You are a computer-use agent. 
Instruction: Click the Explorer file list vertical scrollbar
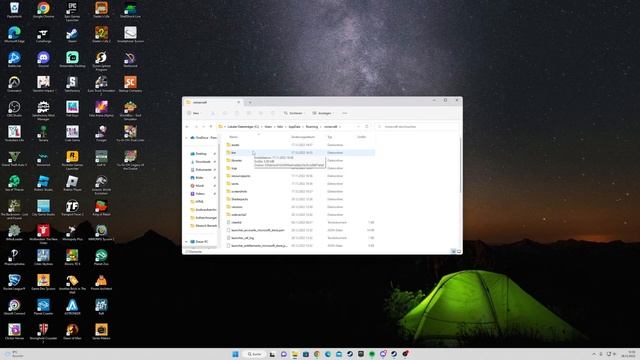(x=460, y=165)
